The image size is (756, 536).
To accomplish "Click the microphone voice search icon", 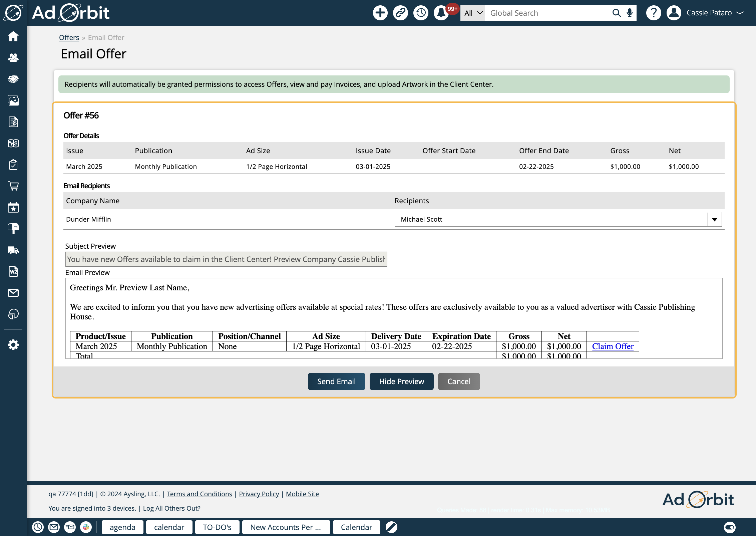I will point(630,13).
